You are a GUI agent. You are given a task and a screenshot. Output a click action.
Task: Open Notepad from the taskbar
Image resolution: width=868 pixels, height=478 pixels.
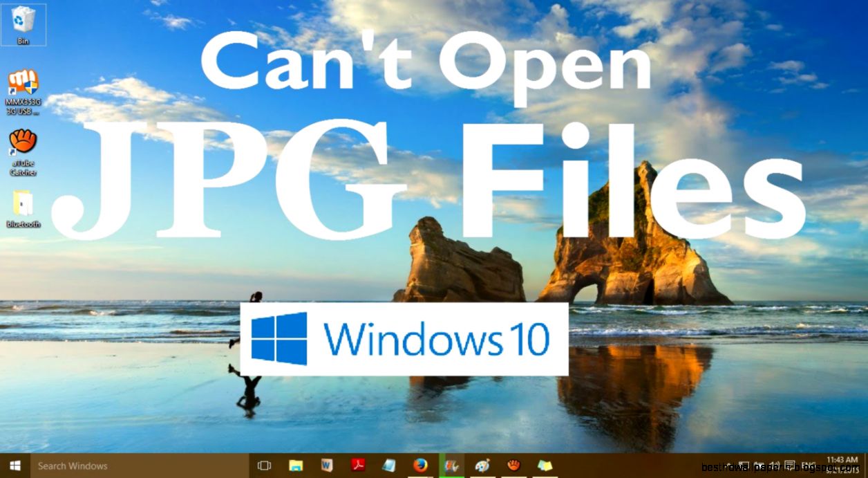click(388, 466)
